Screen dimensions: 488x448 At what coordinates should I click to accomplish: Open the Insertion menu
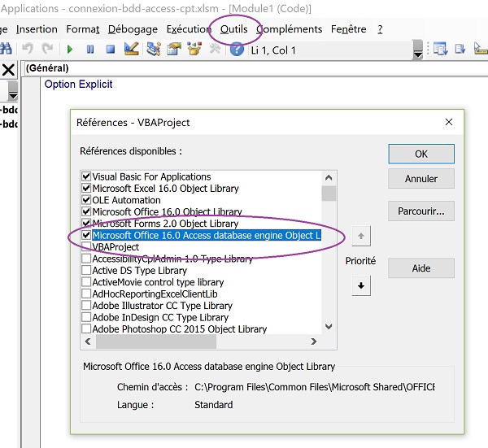click(x=37, y=29)
